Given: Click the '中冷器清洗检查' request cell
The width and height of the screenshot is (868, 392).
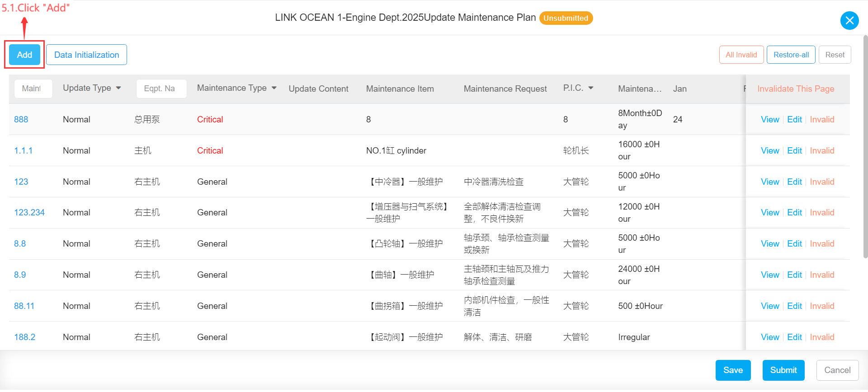Looking at the screenshot, I should [x=494, y=182].
